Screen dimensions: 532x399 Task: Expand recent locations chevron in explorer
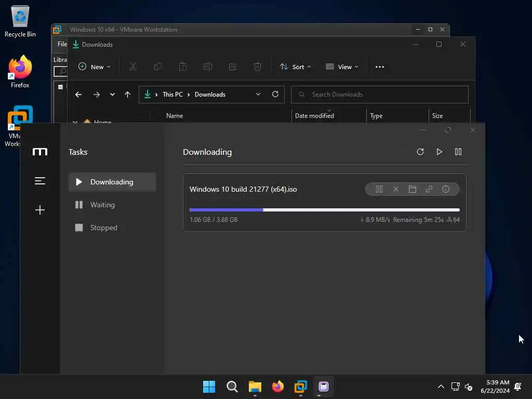point(112,95)
